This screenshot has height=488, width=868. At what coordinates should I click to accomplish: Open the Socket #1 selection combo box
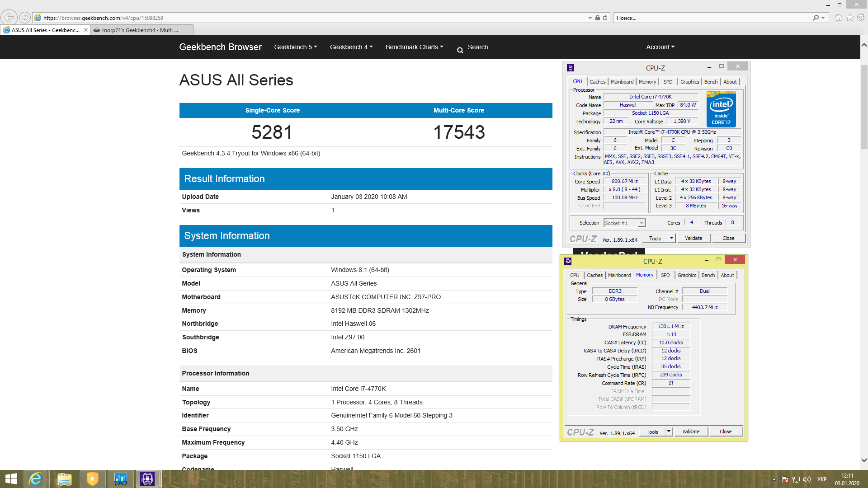(624, 223)
